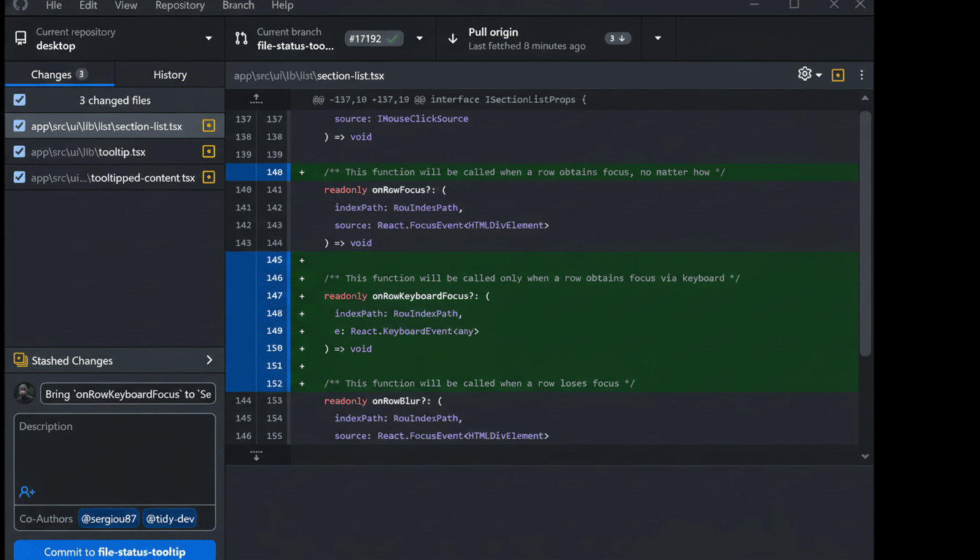Open the Repository menu

pyautogui.click(x=179, y=6)
